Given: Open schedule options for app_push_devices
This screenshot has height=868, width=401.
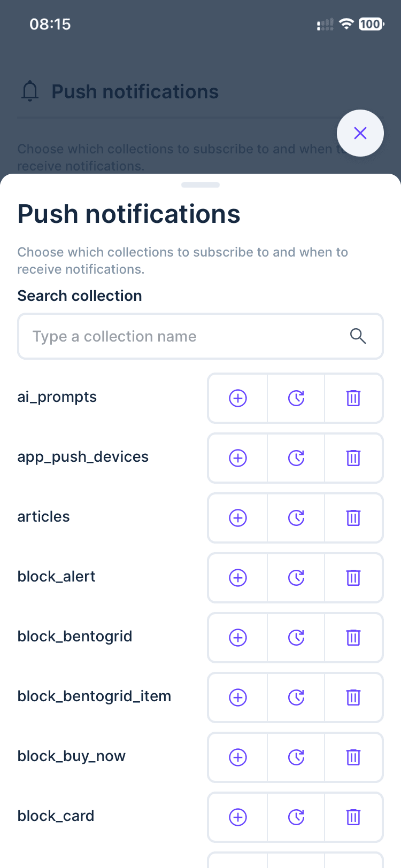Looking at the screenshot, I should (296, 458).
